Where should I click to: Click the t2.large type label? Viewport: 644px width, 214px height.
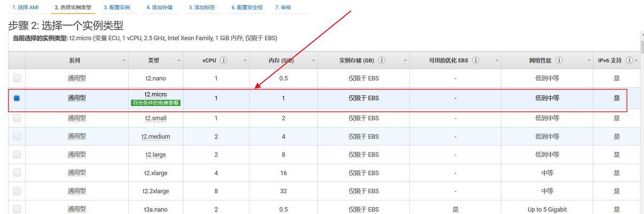tap(156, 155)
